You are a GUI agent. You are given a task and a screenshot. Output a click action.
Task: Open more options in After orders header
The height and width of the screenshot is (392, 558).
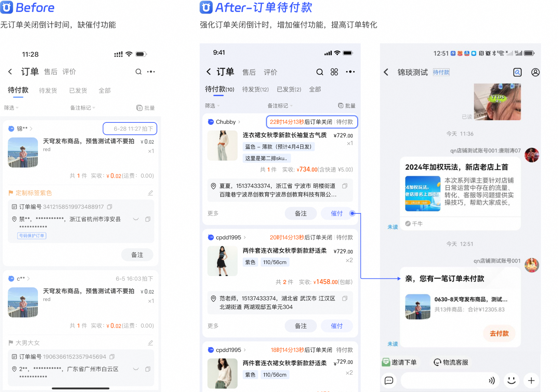[x=350, y=72]
